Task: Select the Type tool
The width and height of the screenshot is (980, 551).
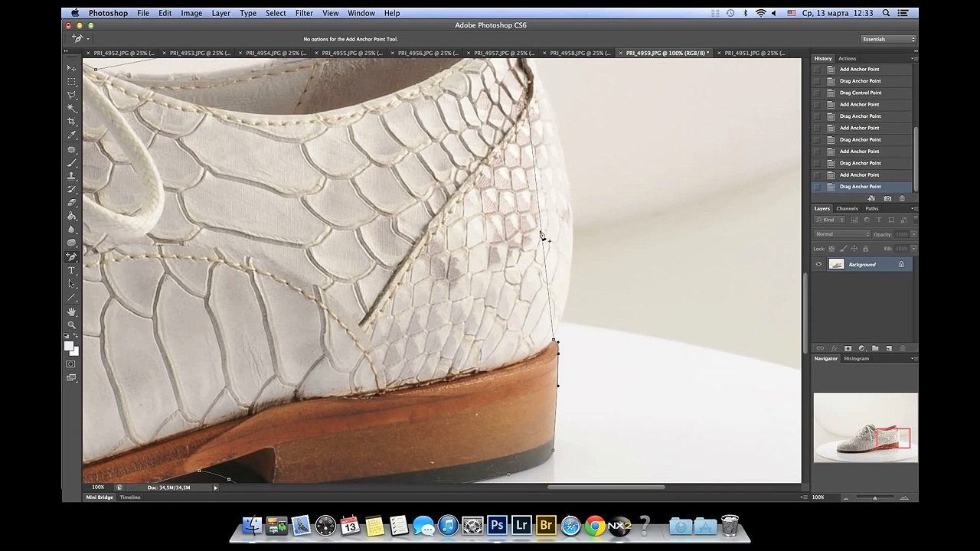Action: coord(72,270)
